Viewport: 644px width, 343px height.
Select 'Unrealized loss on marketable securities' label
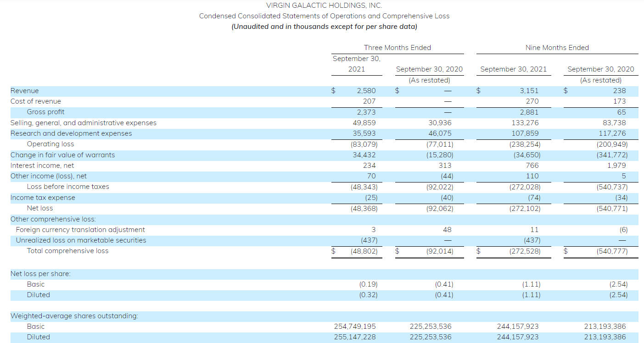(x=81, y=240)
